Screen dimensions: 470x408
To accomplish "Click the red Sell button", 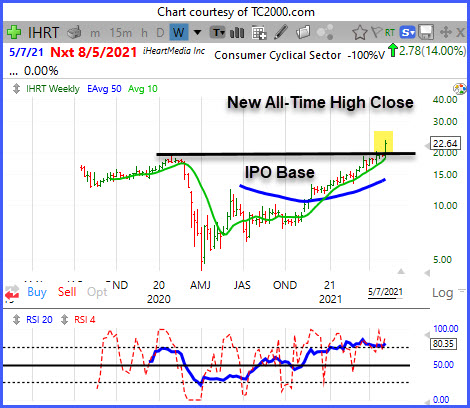I will coord(67,292).
